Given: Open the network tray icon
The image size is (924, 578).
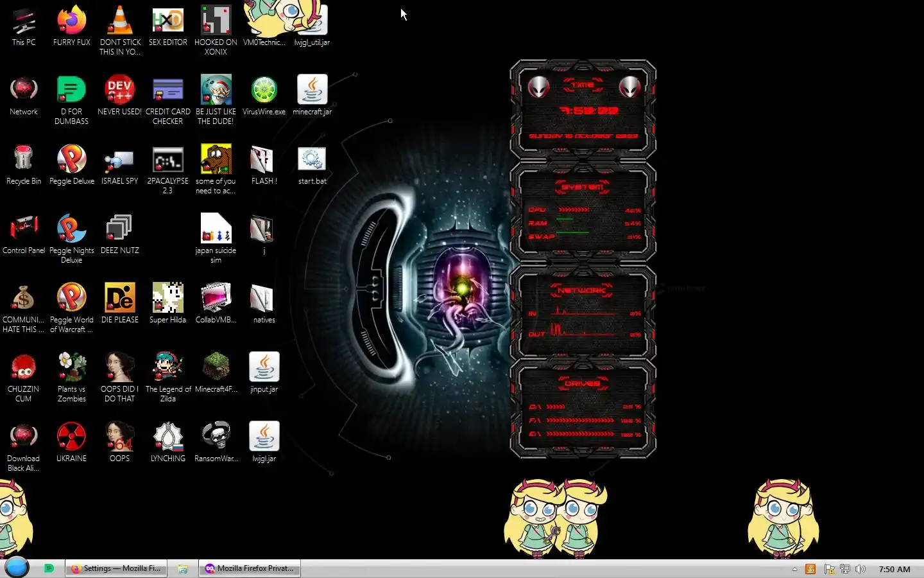Looking at the screenshot, I should (845, 569).
